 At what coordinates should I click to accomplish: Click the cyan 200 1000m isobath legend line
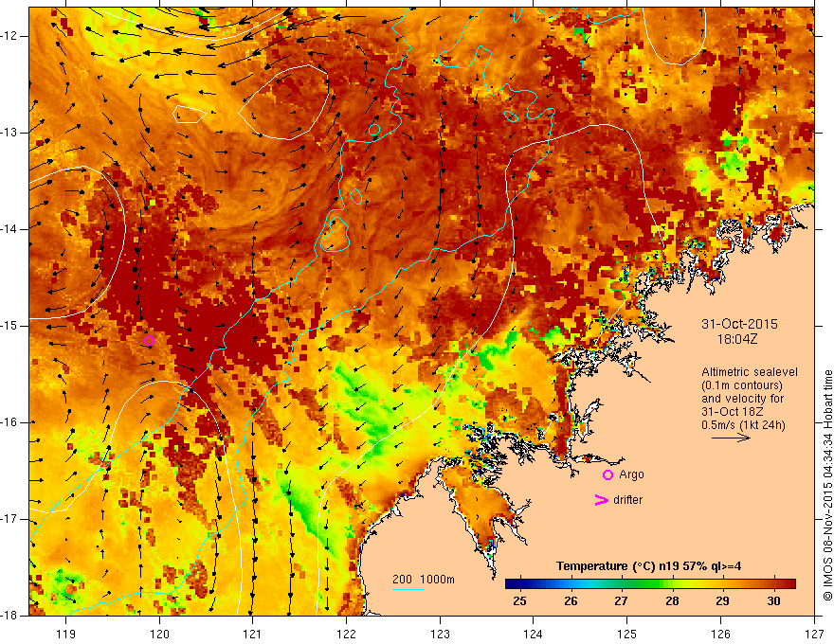(x=408, y=589)
